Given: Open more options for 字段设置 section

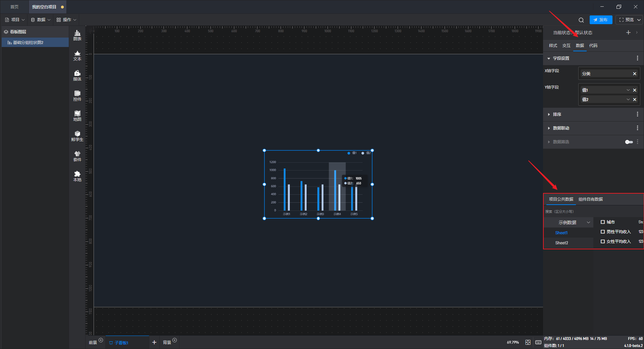Looking at the screenshot, I should 637,58.
